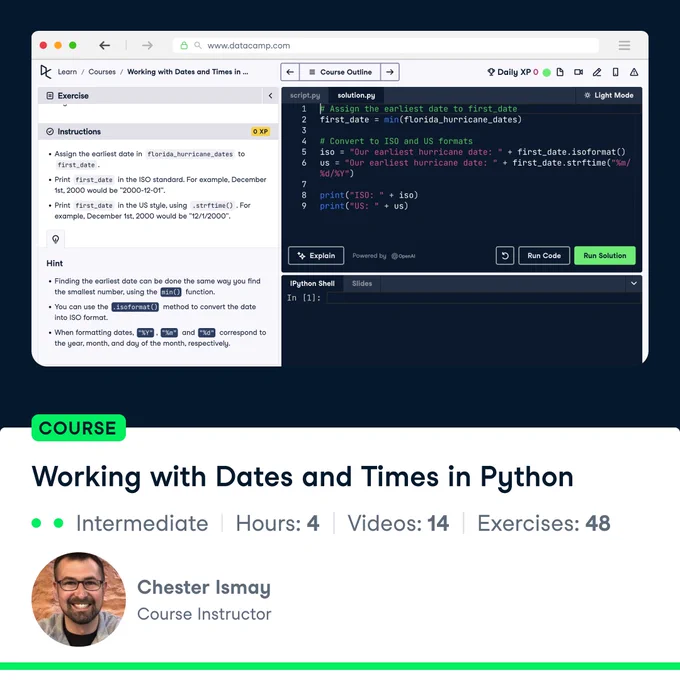Select the Slides tab
This screenshot has width=680, height=680.
pos(362,284)
